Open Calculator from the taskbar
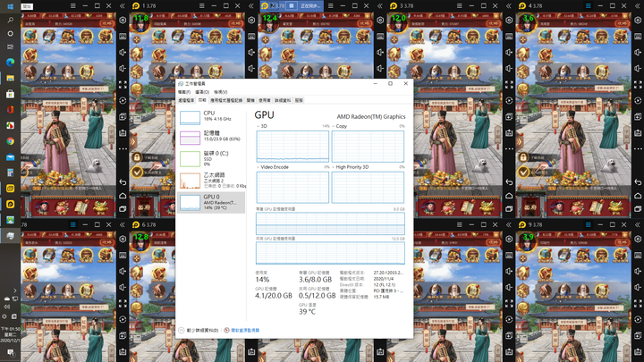Viewport: 644px width, 362px height. [10, 173]
